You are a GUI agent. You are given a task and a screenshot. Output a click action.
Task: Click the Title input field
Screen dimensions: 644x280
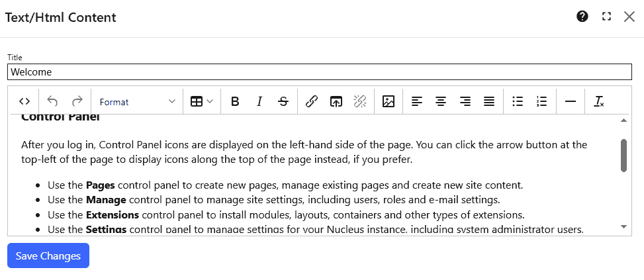(320, 72)
